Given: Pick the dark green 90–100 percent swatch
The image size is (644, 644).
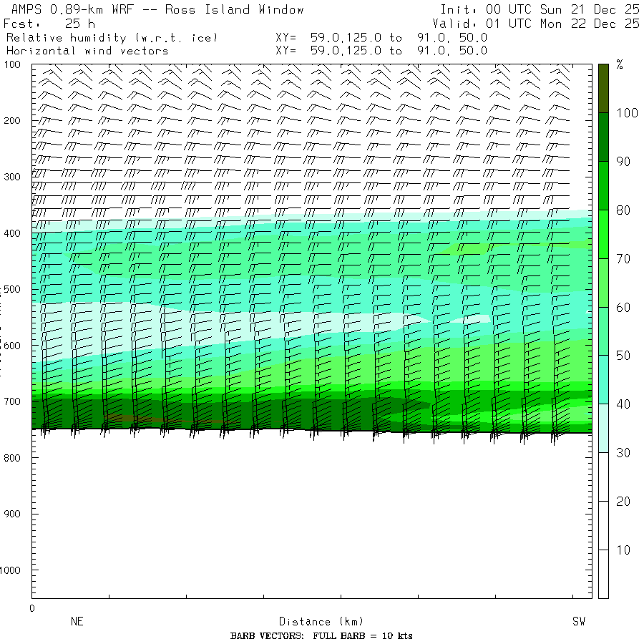Looking at the screenshot, I should click(x=603, y=137).
